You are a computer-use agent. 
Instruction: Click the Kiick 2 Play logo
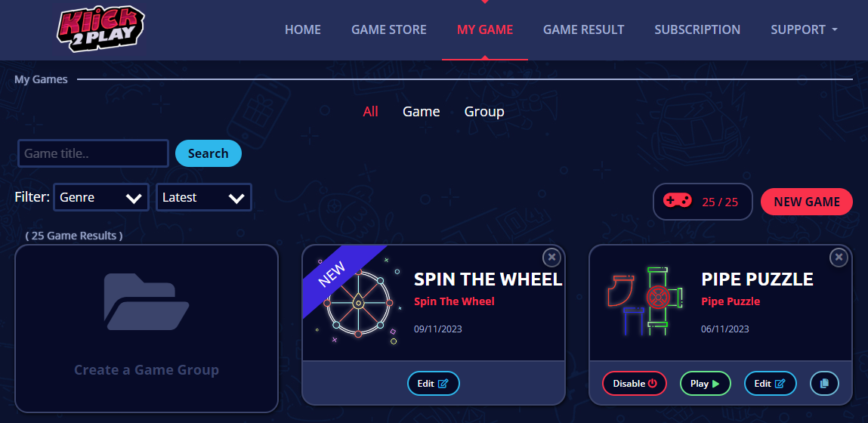click(100, 28)
